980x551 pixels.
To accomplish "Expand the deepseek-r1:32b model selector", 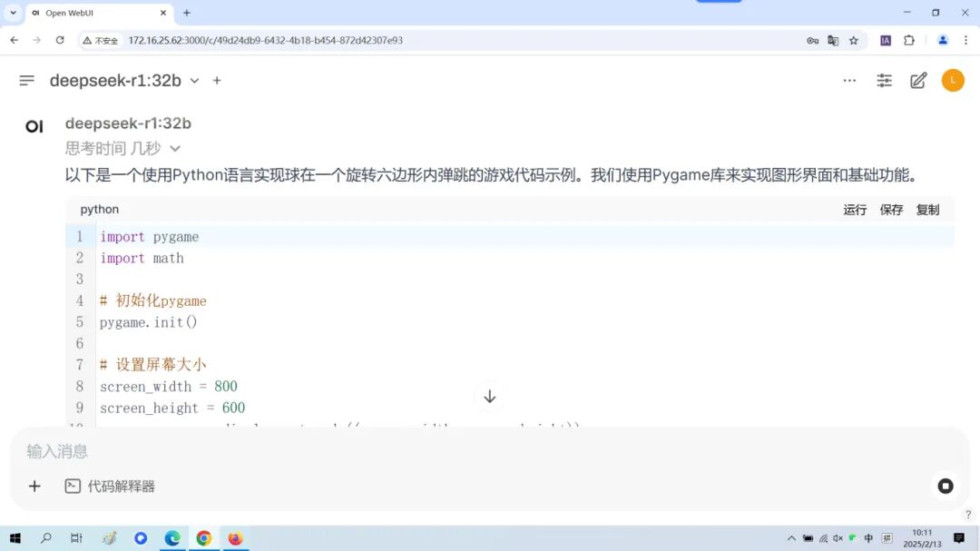I will click(124, 81).
